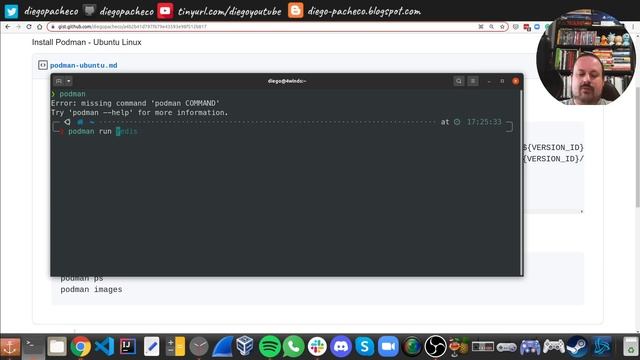Launch Steam from the dock
The width and height of the screenshot is (640, 360).
coord(577,346)
